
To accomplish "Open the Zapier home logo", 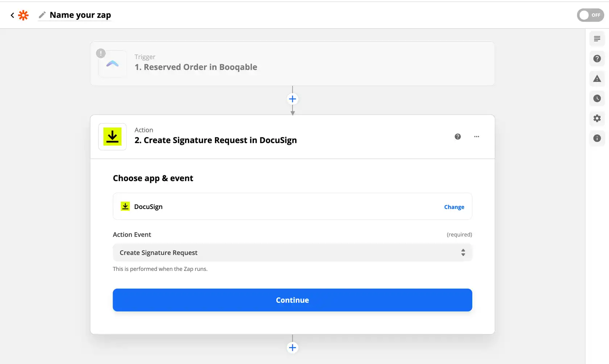I will tap(23, 15).
